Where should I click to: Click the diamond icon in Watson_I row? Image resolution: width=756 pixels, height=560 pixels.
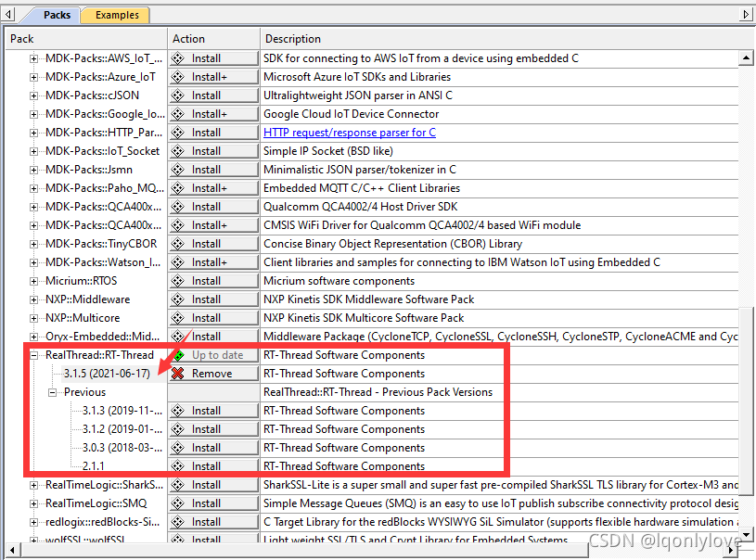(x=178, y=262)
